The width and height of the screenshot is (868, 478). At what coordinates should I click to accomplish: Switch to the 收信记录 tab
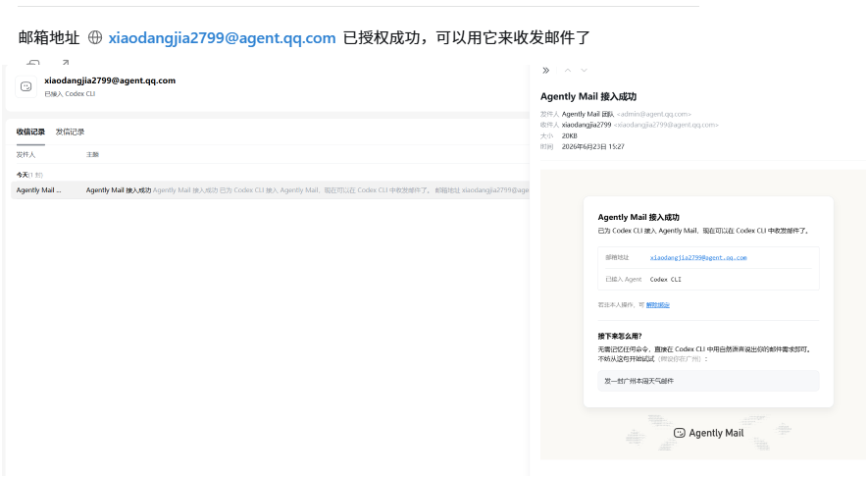[x=30, y=132]
